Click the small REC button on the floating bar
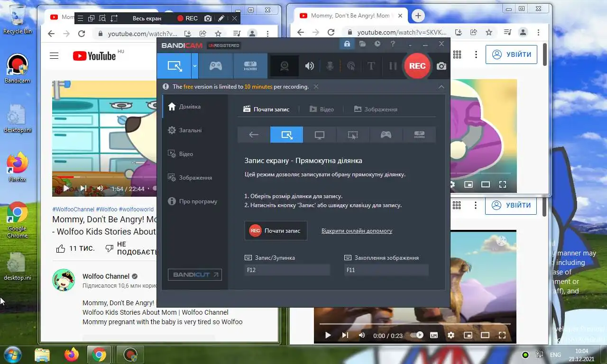This screenshot has width=607, height=364. pyautogui.click(x=187, y=18)
